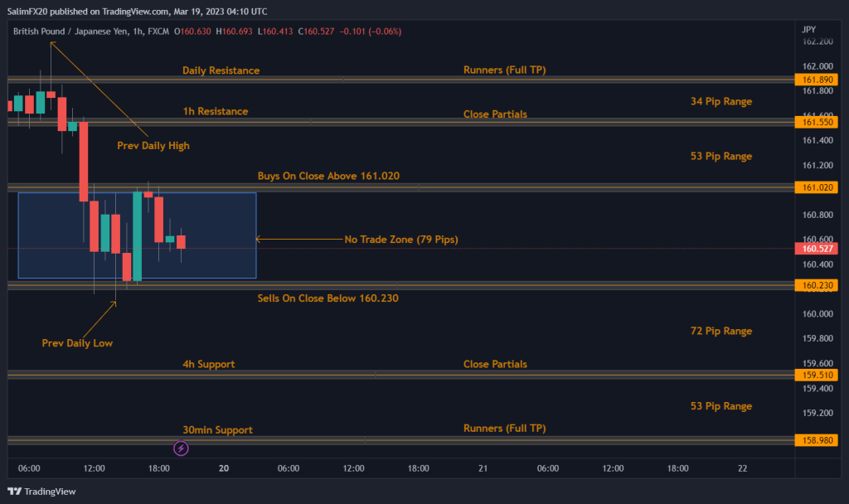
Task: Click the large green candle in the zone
Action: tap(137, 236)
